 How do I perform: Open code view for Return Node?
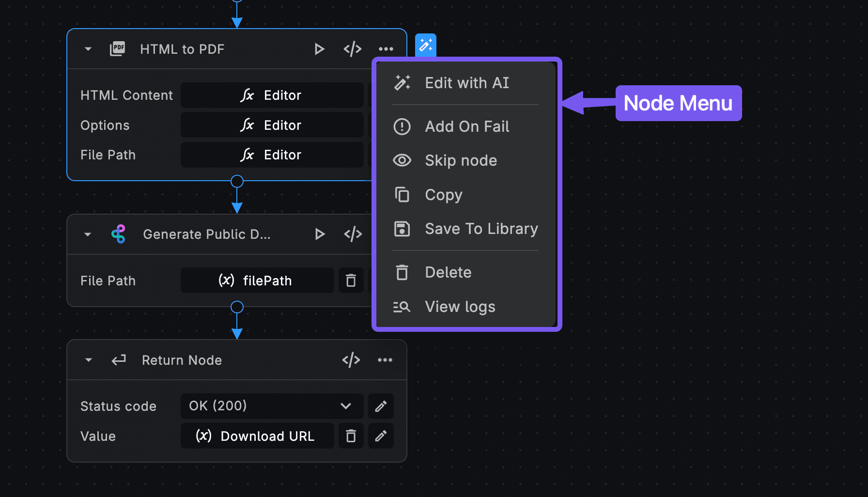click(x=351, y=360)
